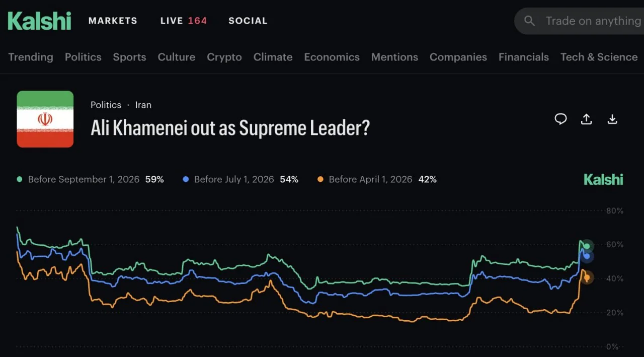Select the Politics category tab

(x=83, y=57)
